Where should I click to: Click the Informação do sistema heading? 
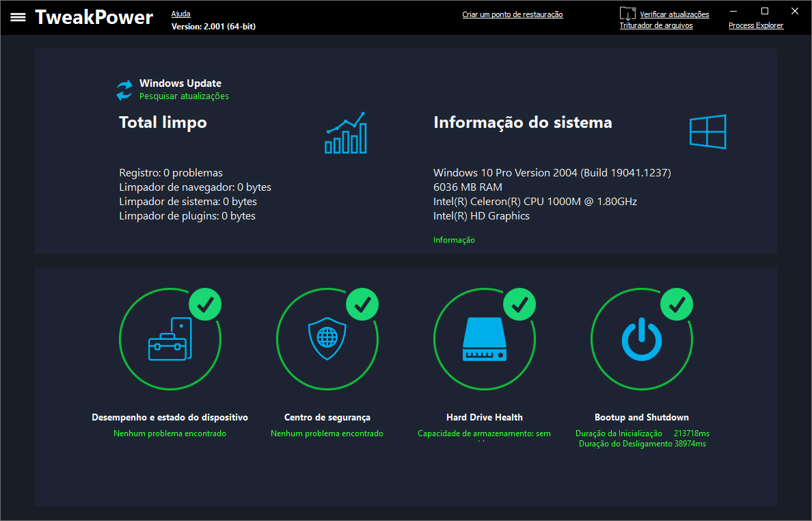tap(523, 122)
